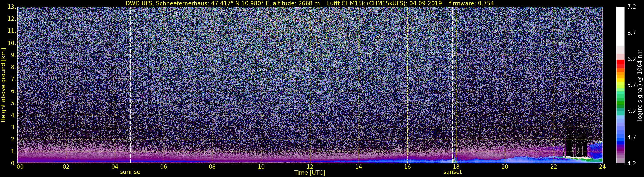Click the 'Time [UTC]' axis title
The height and width of the screenshot is (177, 644).
click(309, 173)
